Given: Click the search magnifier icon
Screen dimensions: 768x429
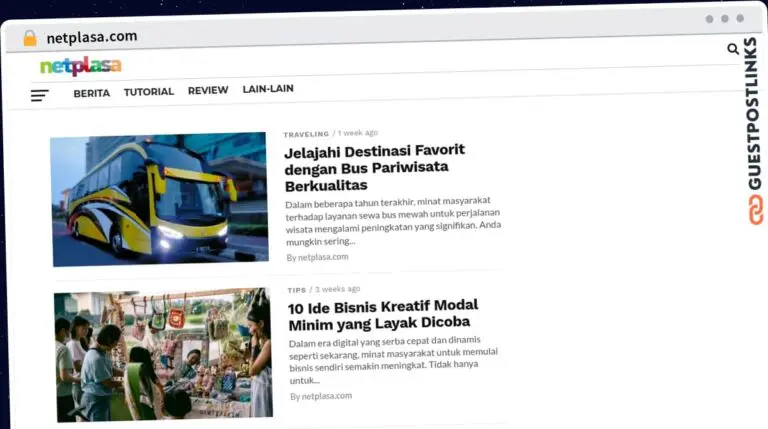Looking at the screenshot, I should 733,49.
